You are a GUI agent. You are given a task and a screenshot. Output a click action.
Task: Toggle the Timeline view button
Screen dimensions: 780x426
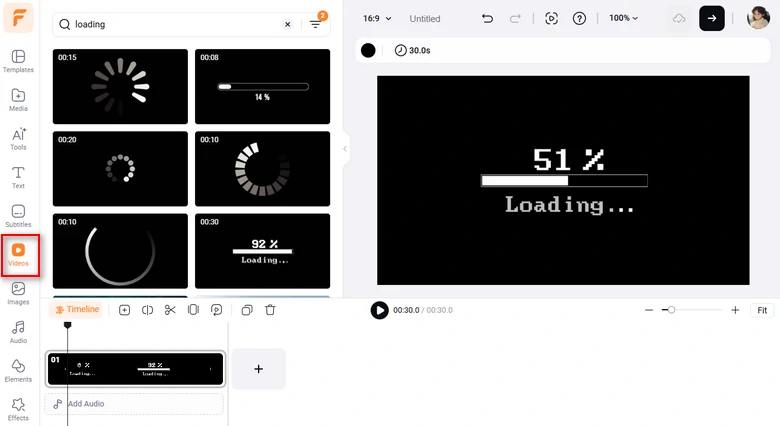77,310
